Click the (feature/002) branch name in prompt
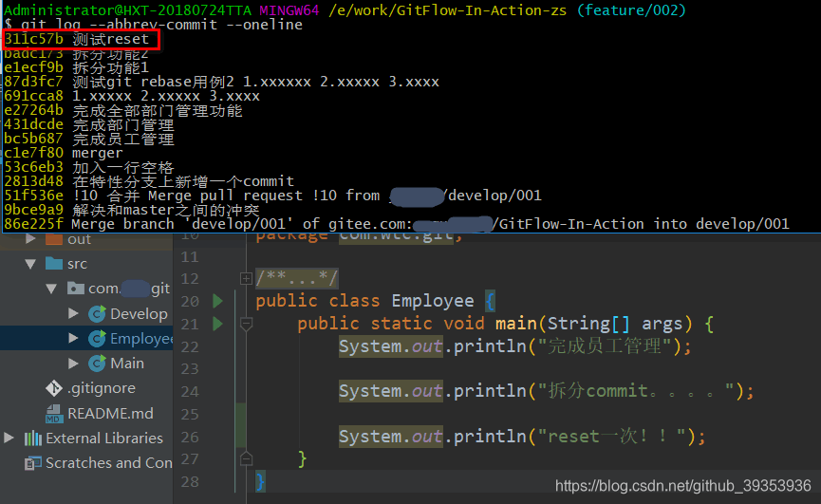The height and width of the screenshot is (504, 821). [631, 9]
